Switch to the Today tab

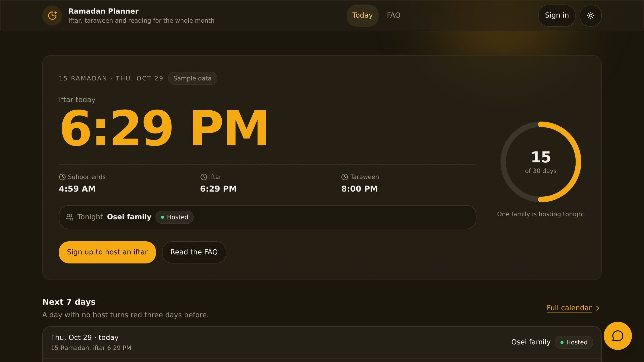(x=363, y=15)
